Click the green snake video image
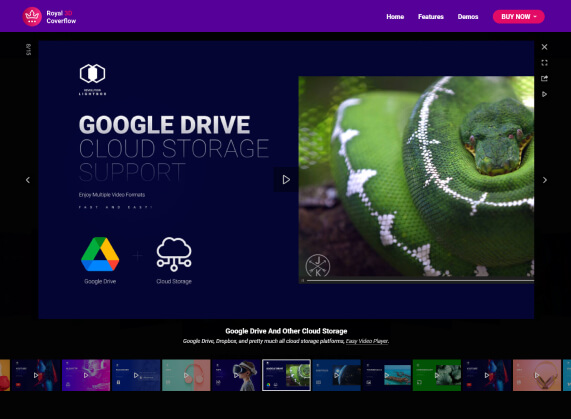571x419 pixels. click(416, 179)
